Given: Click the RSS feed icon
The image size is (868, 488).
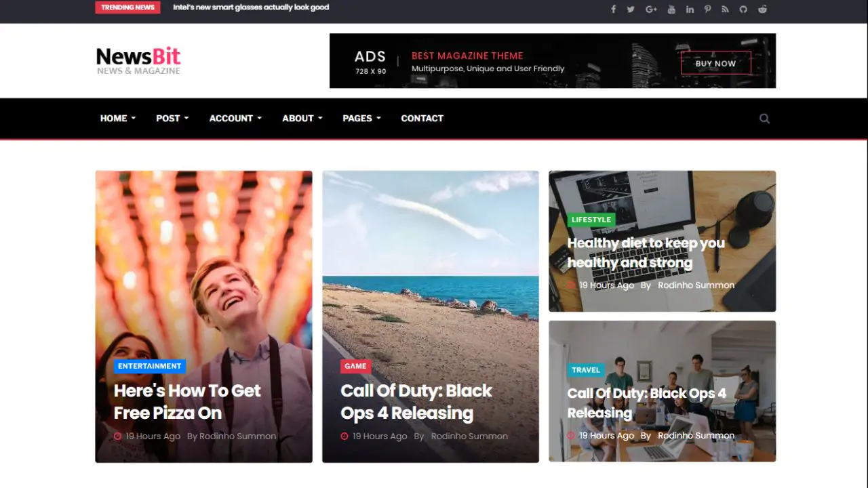Looking at the screenshot, I should [x=725, y=9].
